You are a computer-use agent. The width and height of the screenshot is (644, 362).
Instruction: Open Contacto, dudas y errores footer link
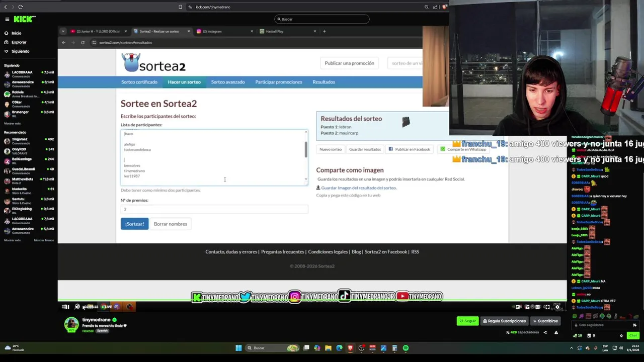click(231, 252)
